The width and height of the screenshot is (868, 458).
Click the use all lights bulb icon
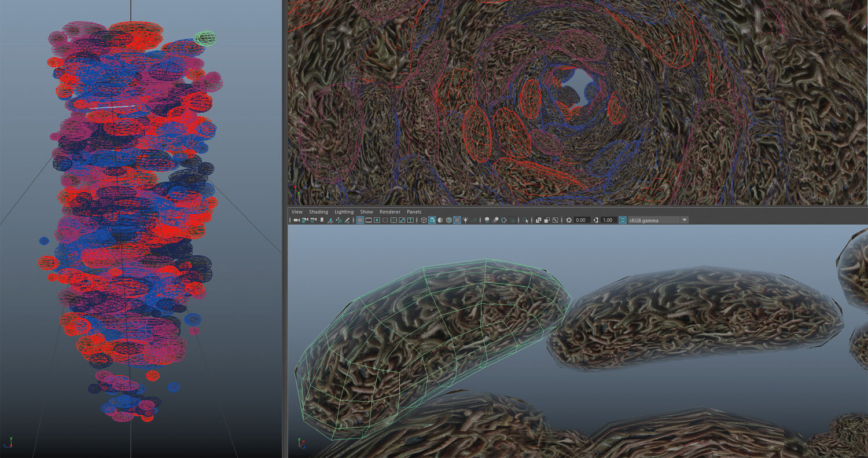(465, 220)
